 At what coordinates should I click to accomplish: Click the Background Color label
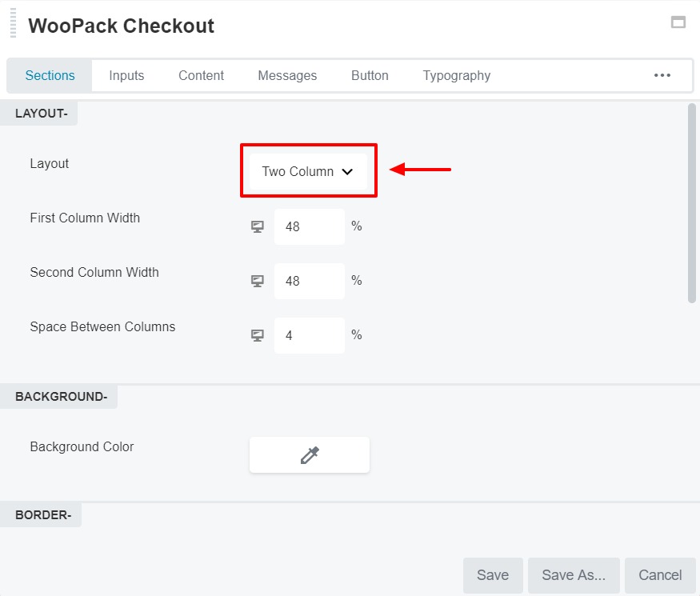tap(82, 447)
